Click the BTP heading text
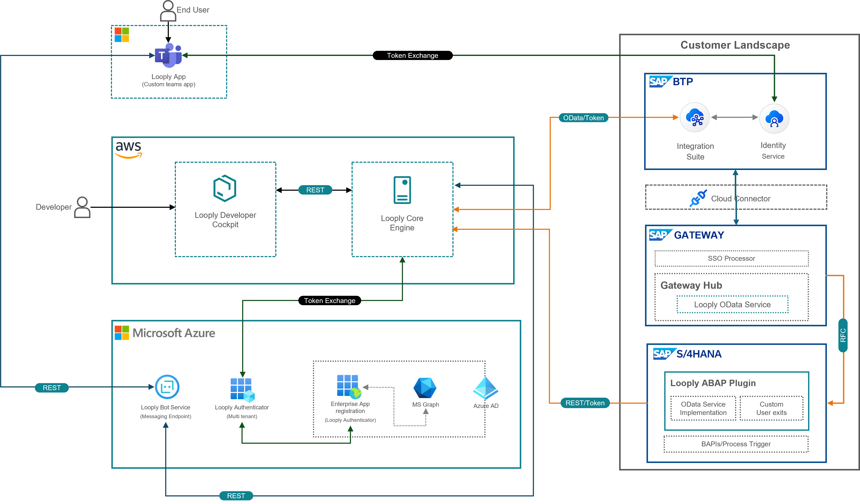Viewport: 860px width, 504px height. 683,82
